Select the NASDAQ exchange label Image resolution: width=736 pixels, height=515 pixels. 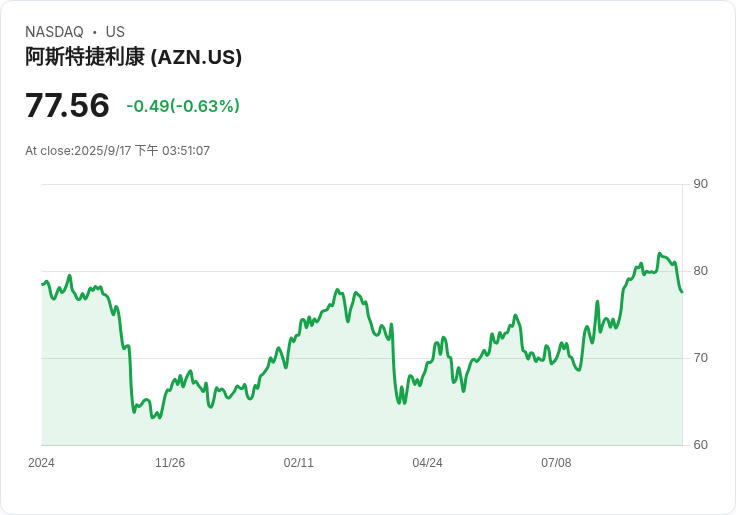pos(54,32)
